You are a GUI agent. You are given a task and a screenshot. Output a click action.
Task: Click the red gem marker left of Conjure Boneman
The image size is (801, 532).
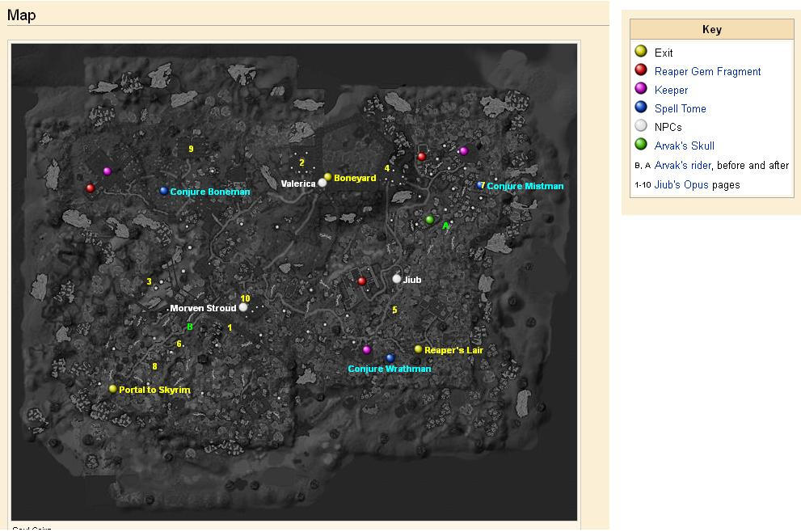click(x=91, y=188)
